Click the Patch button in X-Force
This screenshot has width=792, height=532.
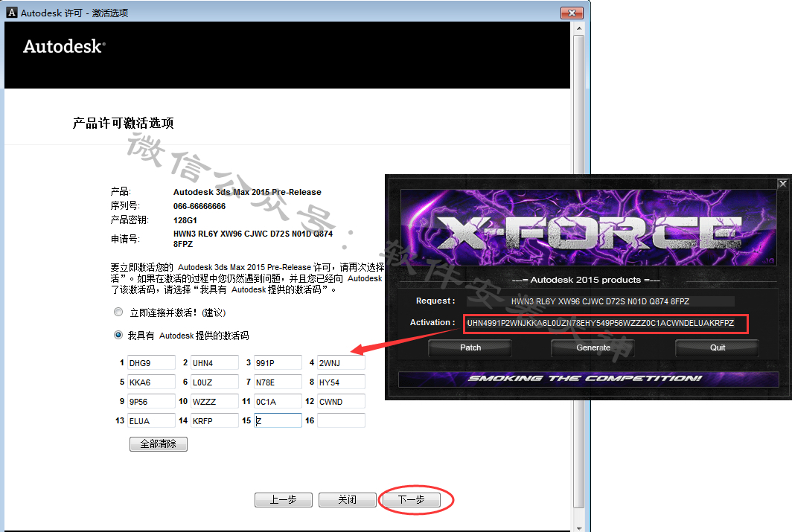(x=470, y=347)
